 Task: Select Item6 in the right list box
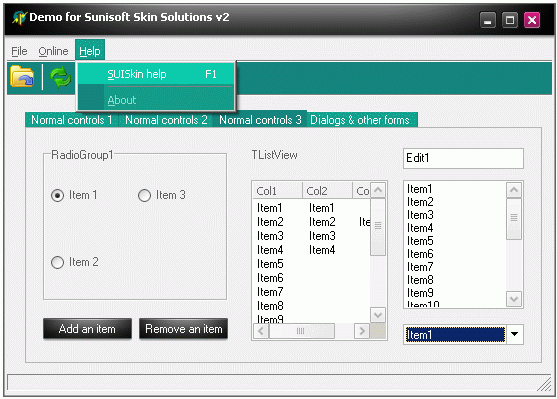coord(420,254)
